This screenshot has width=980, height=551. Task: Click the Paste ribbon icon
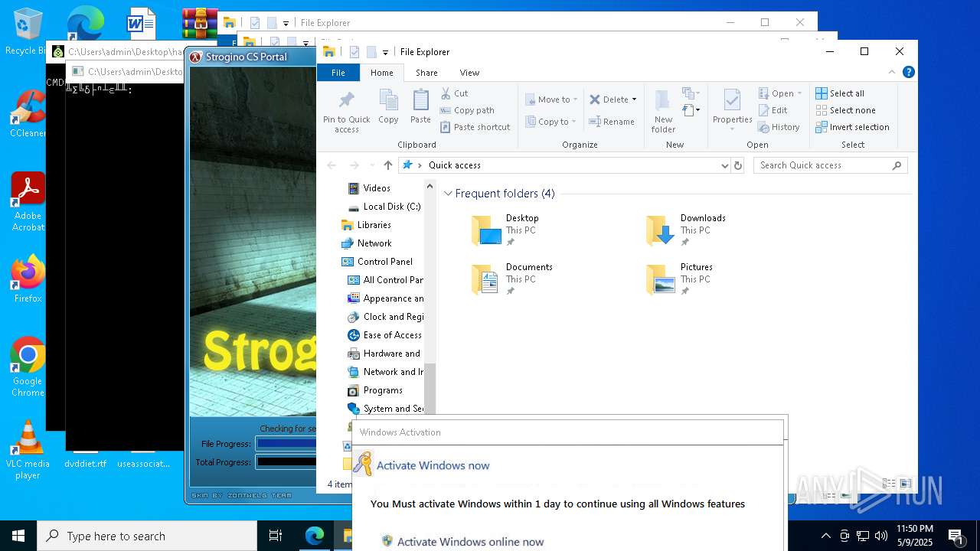(x=420, y=106)
